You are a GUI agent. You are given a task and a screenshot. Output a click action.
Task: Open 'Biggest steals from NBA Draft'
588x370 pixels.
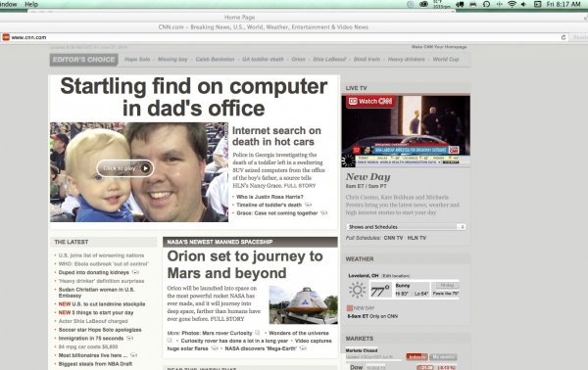[x=95, y=364]
